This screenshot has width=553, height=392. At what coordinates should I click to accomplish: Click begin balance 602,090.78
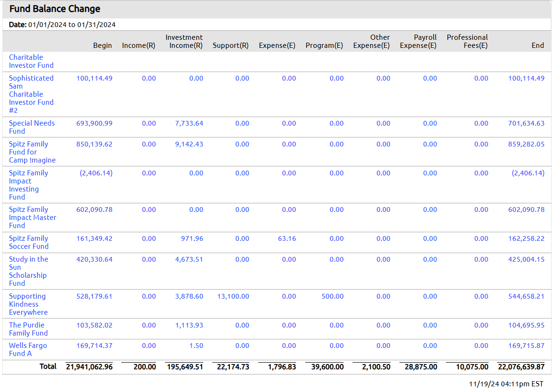(94, 210)
